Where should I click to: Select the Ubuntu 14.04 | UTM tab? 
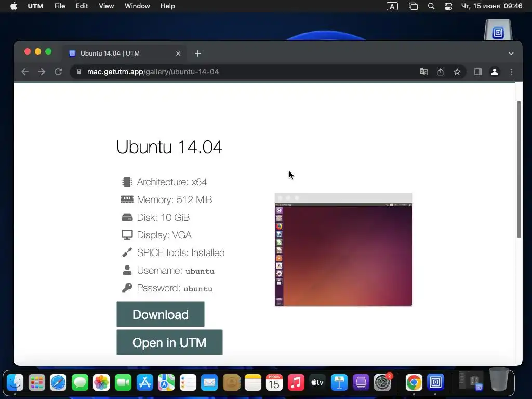pyautogui.click(x=124, y=54)
